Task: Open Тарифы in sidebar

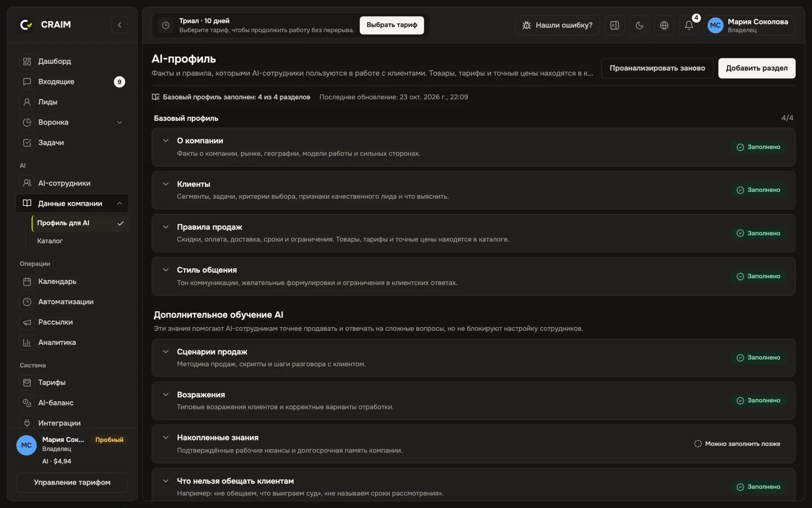Action: pos(72,383)
